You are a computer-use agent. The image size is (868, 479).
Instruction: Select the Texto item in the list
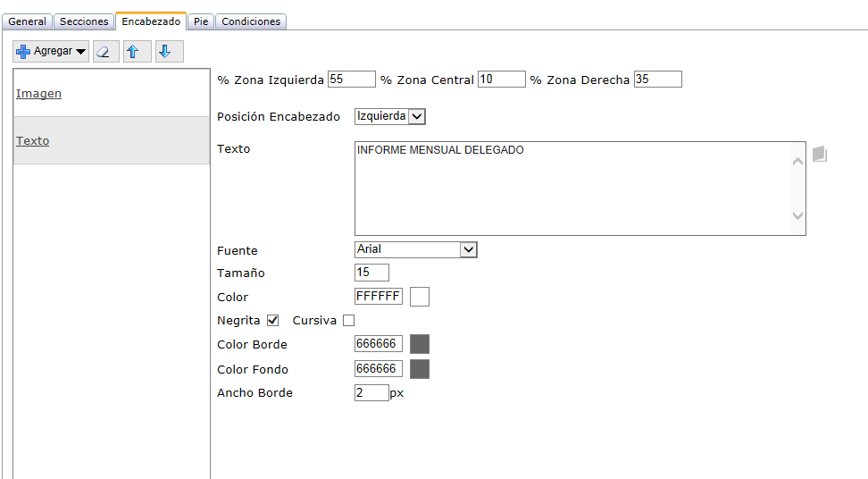32,141
